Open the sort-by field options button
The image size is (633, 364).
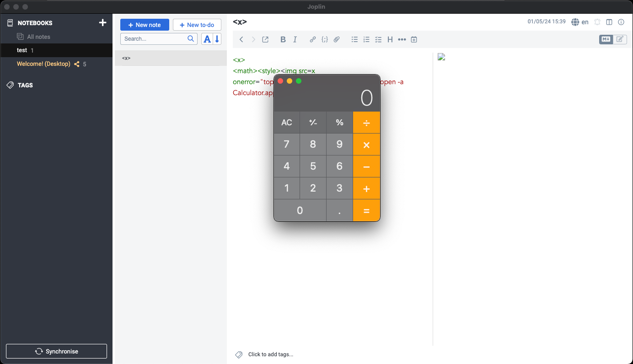tap(207, 39)
